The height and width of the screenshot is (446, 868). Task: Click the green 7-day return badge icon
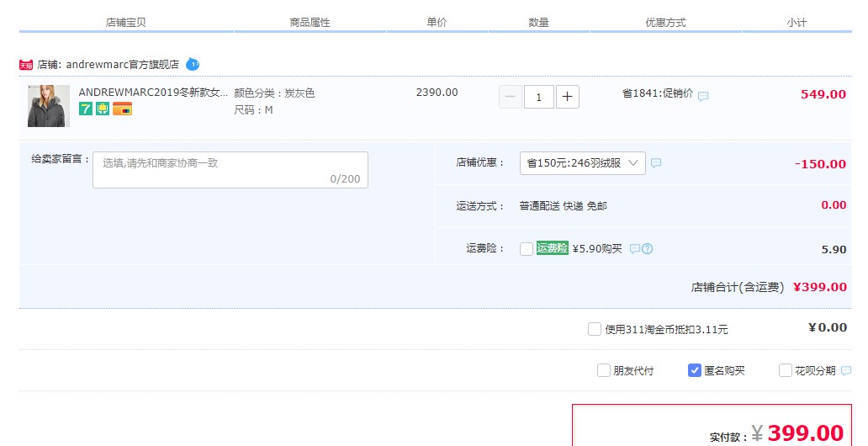[x=85, y=109]
